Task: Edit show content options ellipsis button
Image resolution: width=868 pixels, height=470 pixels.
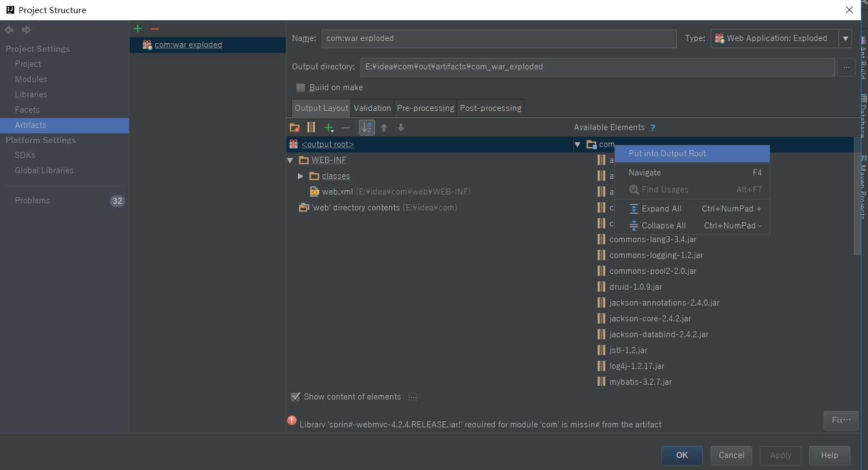Action: (x=413, y=397)
